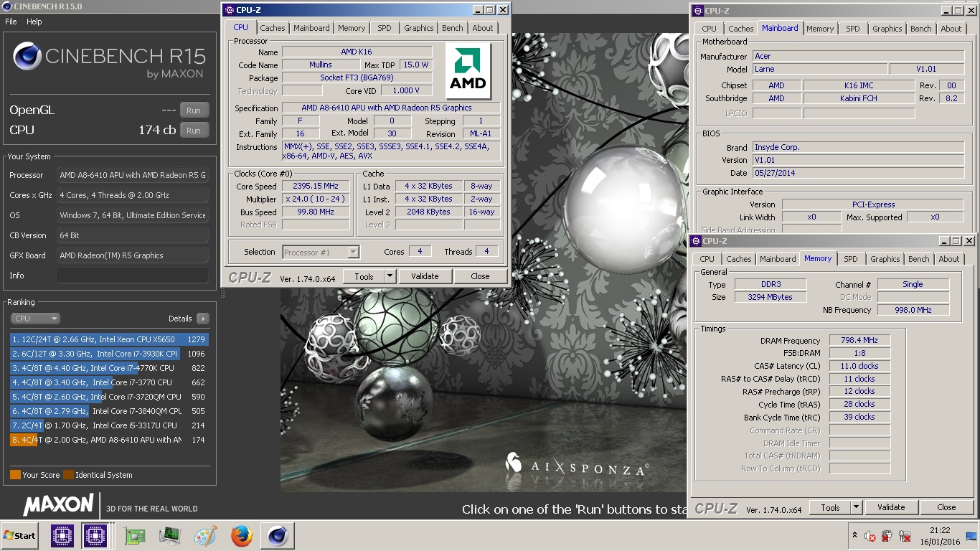The height and width of the screenshot is (551, 980).
Task: Click Close button in main CPU-Z window
Action: point(480,276)
